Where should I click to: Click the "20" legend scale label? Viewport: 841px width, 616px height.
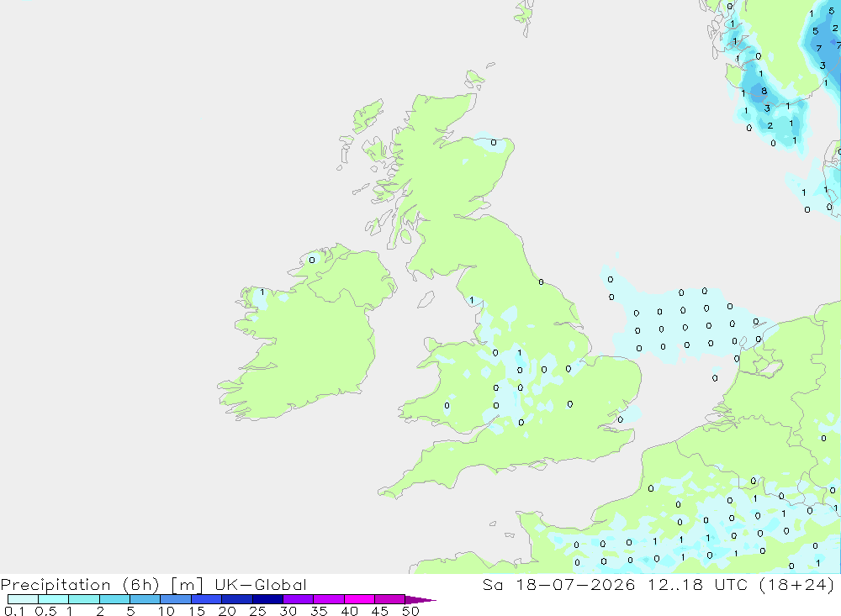(227, 611)
